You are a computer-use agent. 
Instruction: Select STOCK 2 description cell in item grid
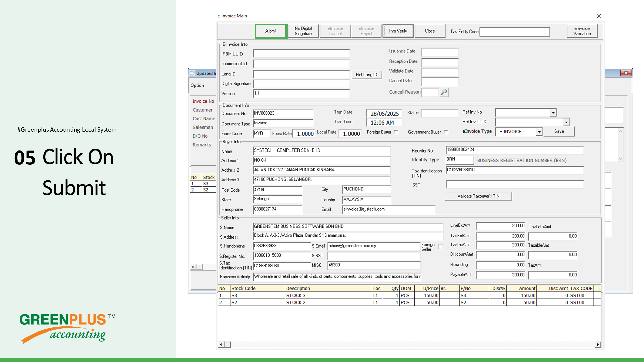(x=328, y=302)
